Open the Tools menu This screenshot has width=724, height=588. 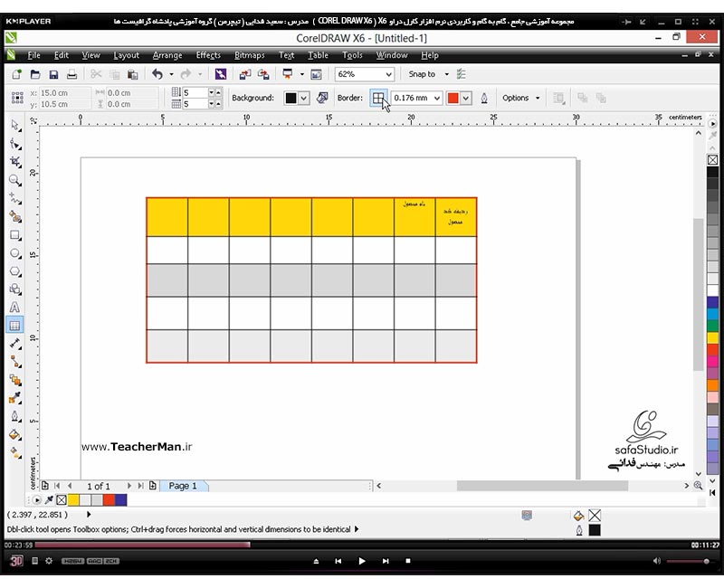click(x=352, y=55)
